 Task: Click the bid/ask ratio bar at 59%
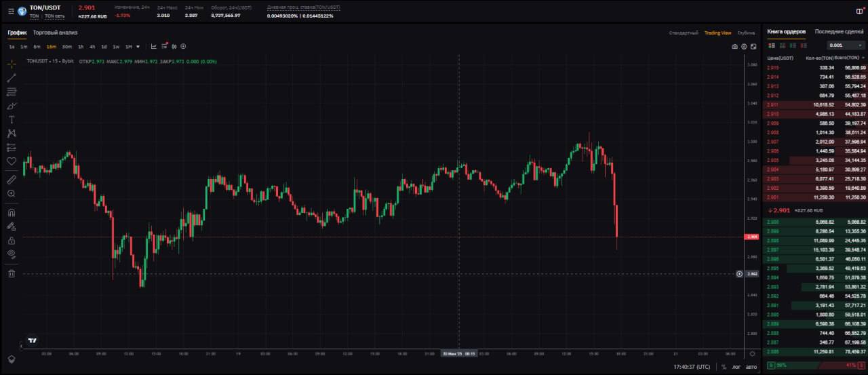coord(816,367)
